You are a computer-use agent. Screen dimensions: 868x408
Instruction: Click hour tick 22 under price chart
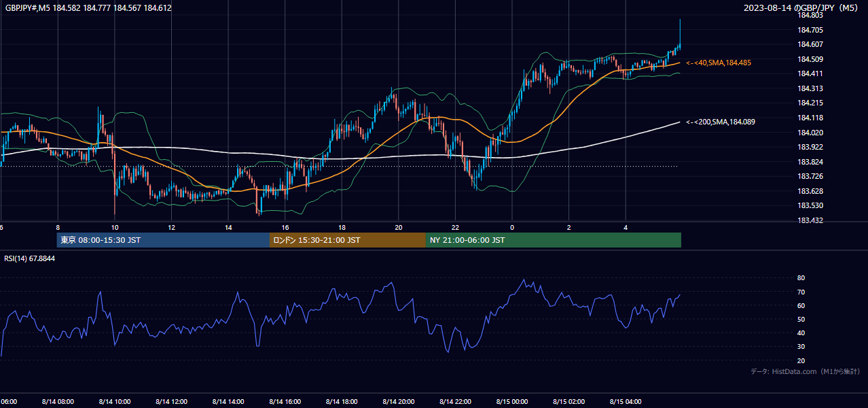tap(456, 228)
